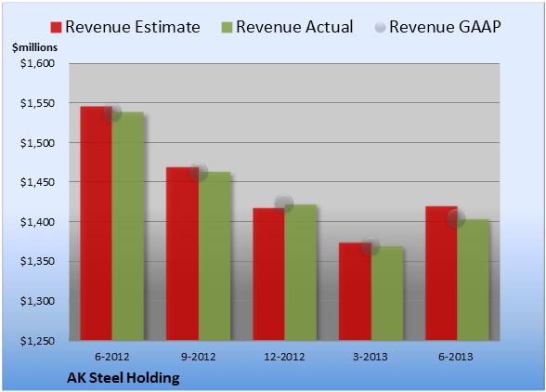Select the green actual bar for 3-2013
This screenshot has width=546, height=392.
387,294
